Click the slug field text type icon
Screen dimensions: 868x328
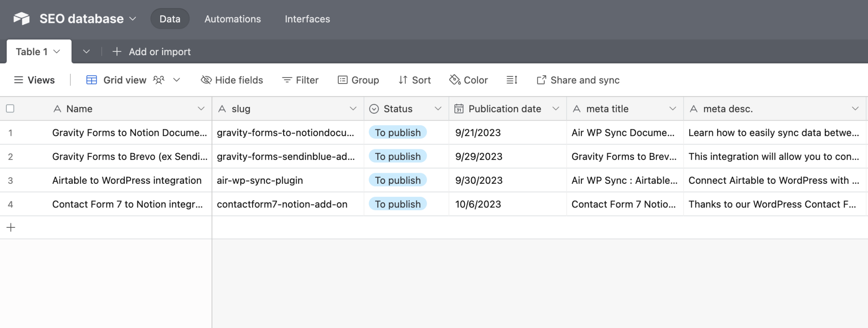(x=222, y=109)
